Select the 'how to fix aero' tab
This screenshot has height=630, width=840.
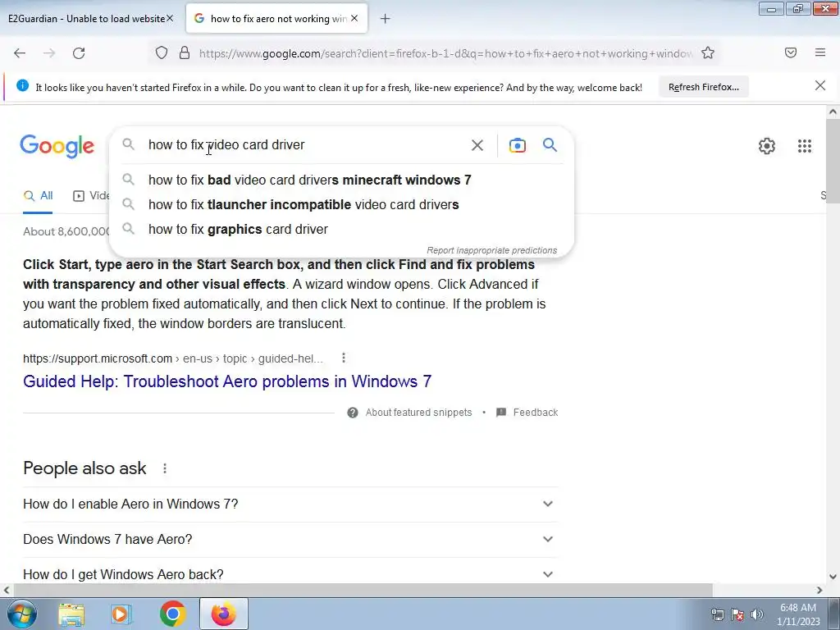(x=277, y=18)
